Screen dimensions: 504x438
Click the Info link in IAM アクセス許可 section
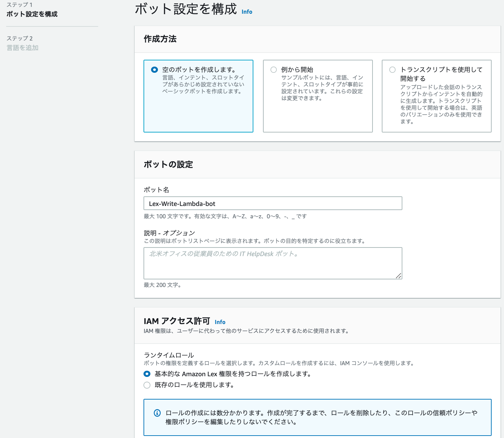click(x=220, y=322)
